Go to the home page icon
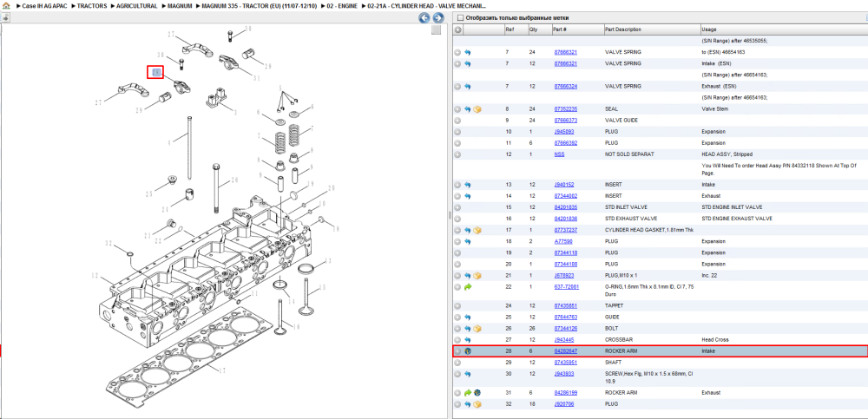Screen dimensions: 868x419 (x=5, y=5)
